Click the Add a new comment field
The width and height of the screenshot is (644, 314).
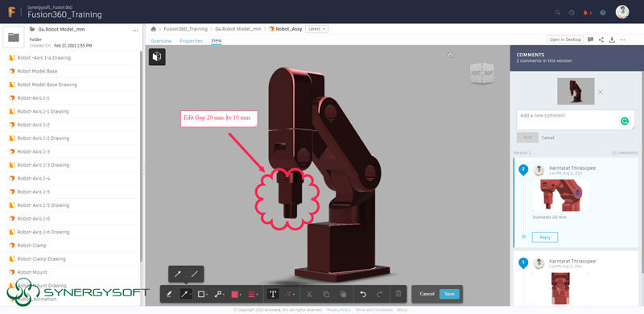575,120
